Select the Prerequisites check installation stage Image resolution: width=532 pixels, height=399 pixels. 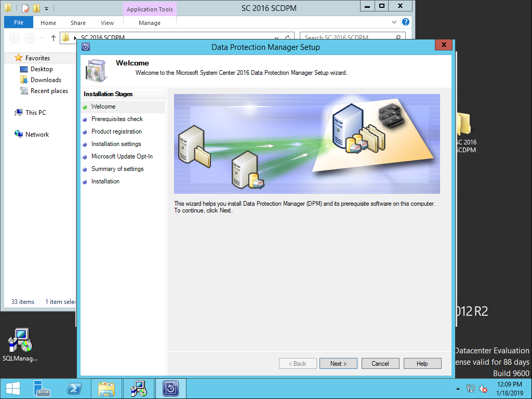coord(117,119)
